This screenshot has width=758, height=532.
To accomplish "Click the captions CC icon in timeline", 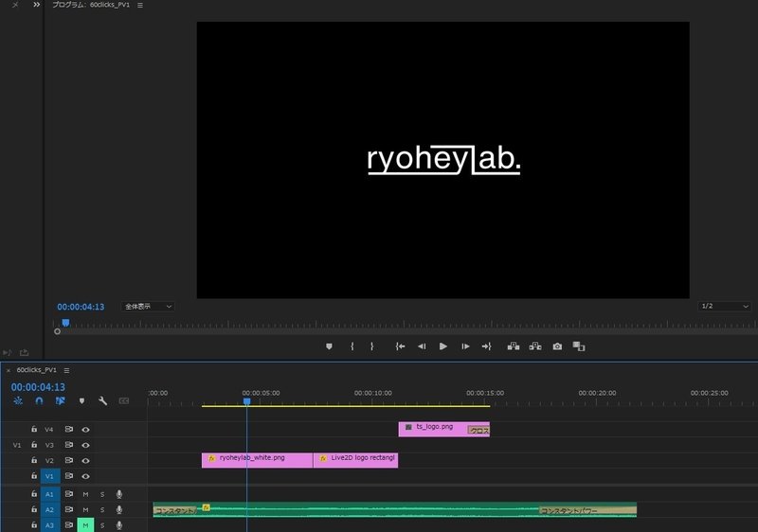I will (124, 400).
